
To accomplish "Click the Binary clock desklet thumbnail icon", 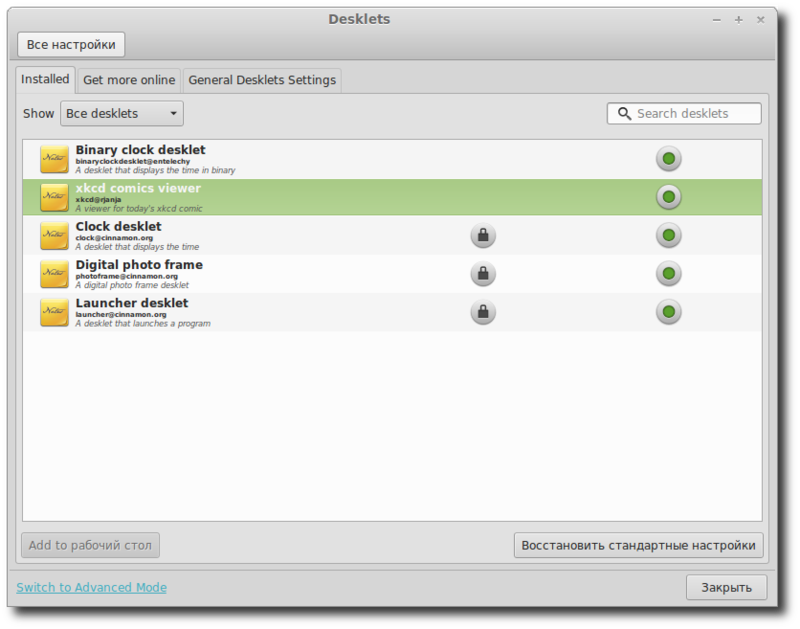I will [x=54, y=158].
